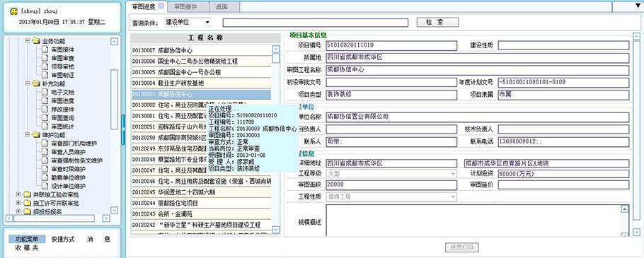644x258 pixels.
Task: Click the document icon beside 审图查询
Action: click(x=45, y=118)
